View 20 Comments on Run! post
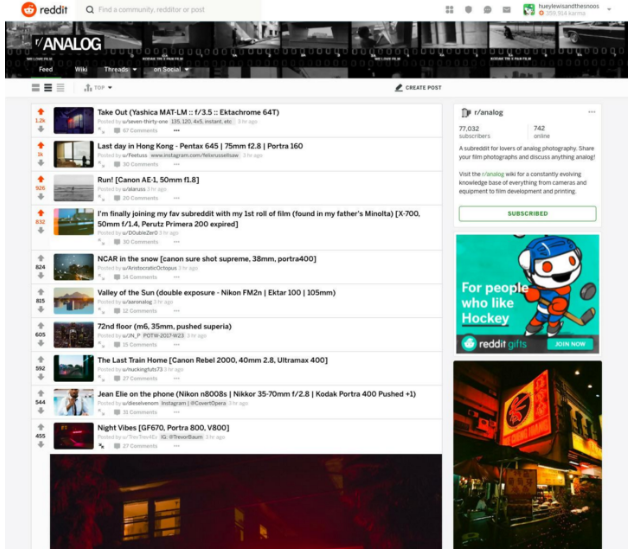This screenshot has height=549, width=629. 136,198
